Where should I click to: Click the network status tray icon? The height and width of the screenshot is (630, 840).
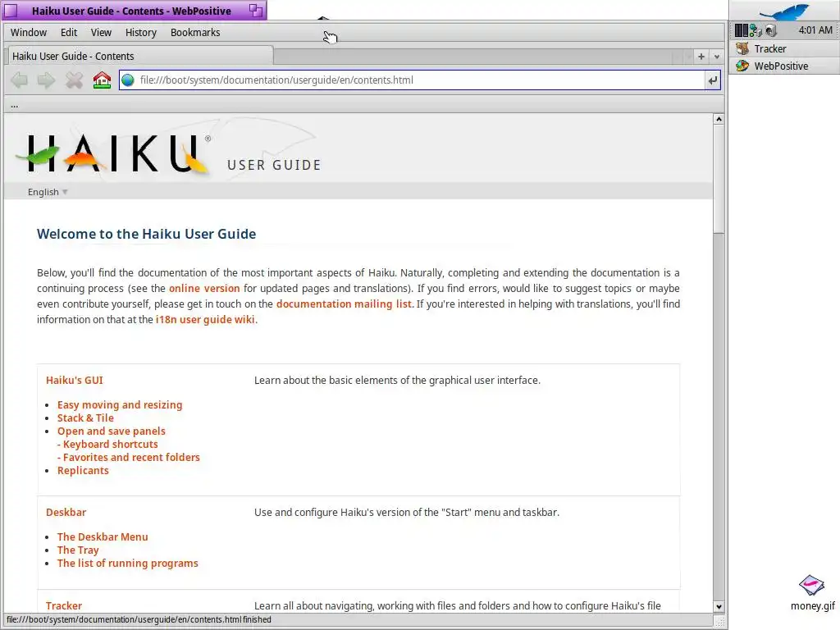pos(756,30)
